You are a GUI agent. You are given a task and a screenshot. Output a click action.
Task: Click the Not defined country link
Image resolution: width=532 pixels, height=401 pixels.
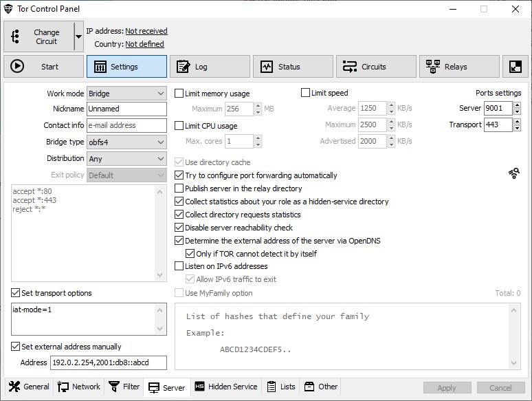tap(144, 44)
